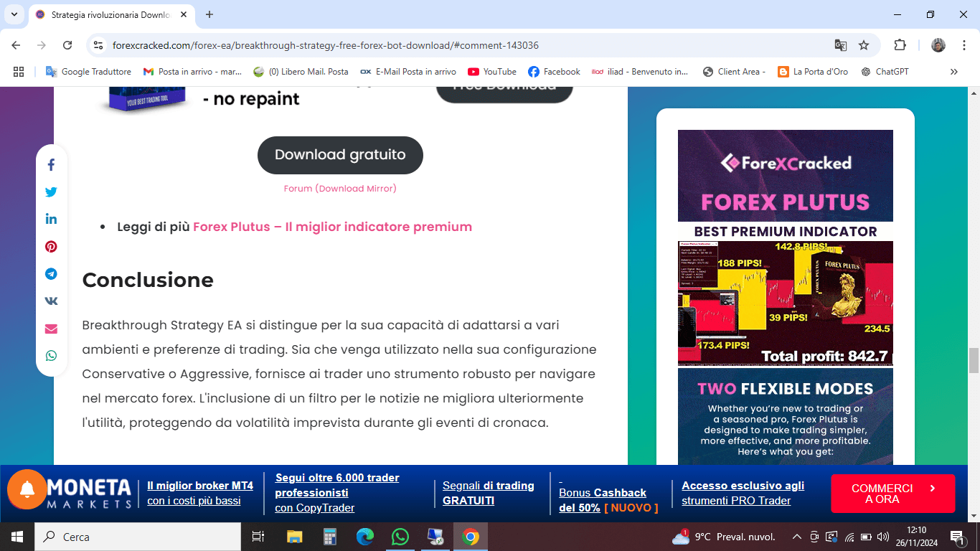
Task: Click the page vertical scrollbar thumb
Action: [974, 360]
